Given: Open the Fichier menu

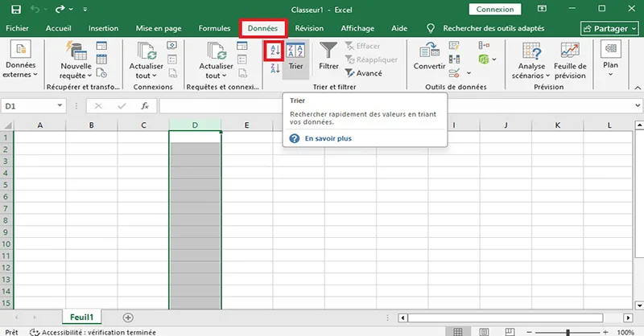Looking at the screenshot, I should tap(17, 28).
